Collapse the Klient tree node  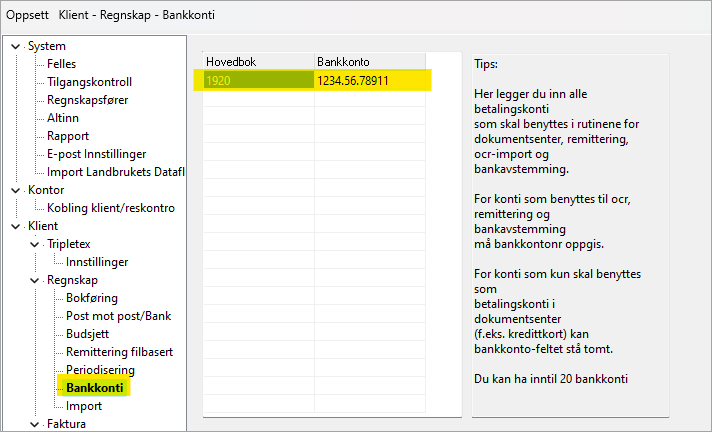point(16,226)
